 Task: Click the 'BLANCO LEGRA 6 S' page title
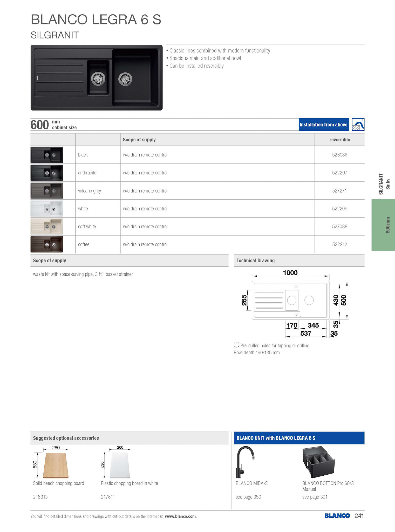point(96,20)
